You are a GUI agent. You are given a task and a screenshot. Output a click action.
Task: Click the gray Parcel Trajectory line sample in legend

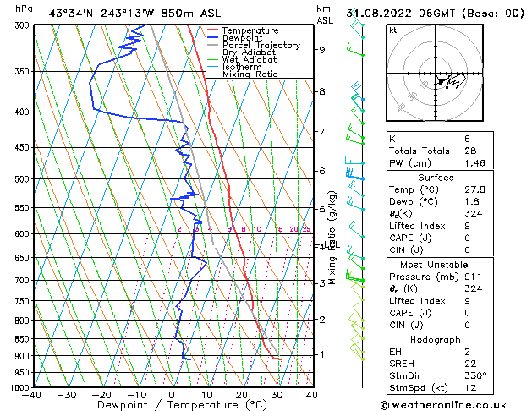[x=213, y=45]
